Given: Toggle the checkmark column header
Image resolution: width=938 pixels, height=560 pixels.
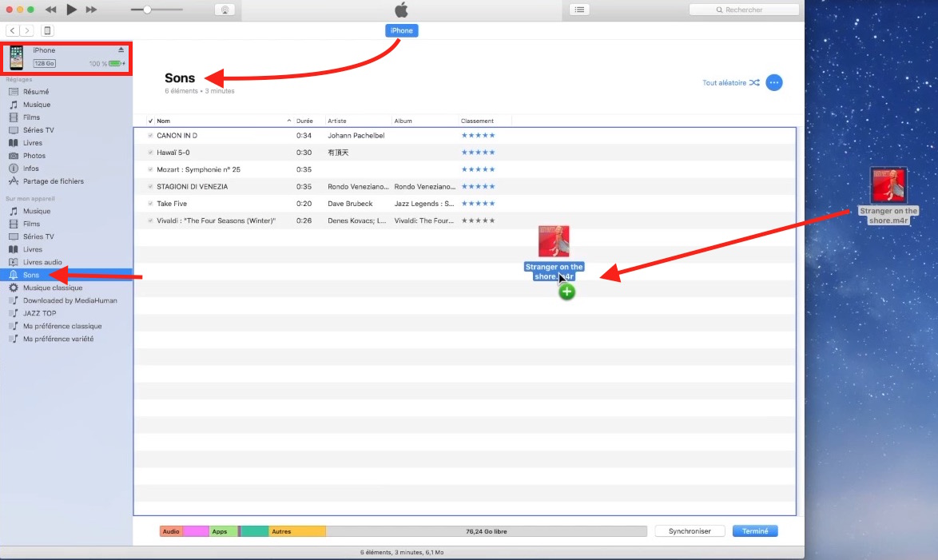Looking at the screenshot, I should pos(150,121).
